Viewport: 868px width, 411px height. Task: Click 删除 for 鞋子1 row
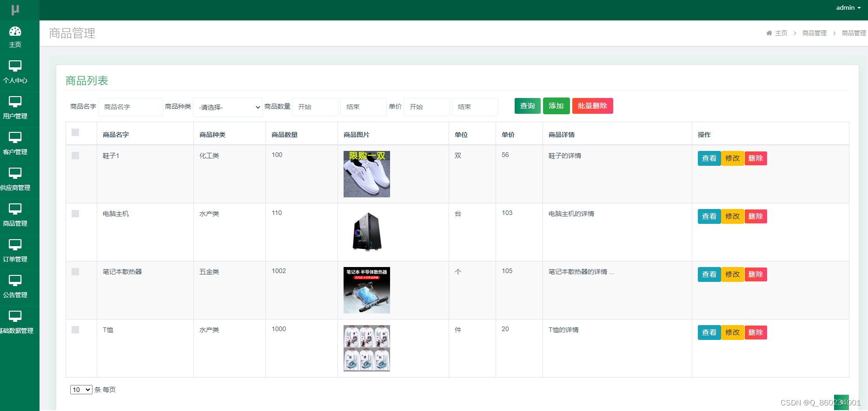[756, 158]
